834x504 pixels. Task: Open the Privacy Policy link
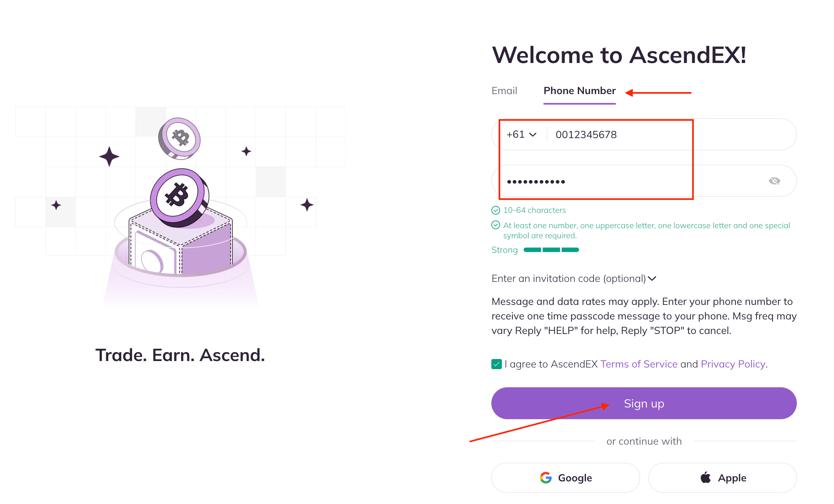coord(733,364)
